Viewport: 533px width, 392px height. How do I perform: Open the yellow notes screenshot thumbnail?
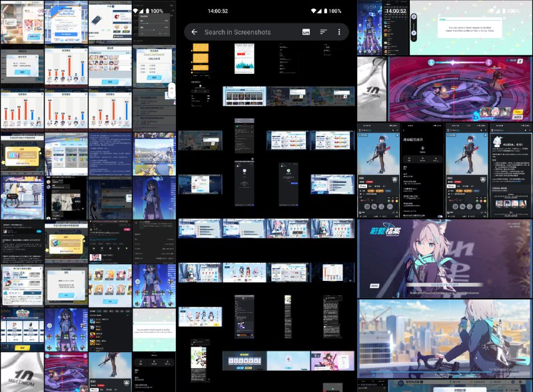[199, 59]
